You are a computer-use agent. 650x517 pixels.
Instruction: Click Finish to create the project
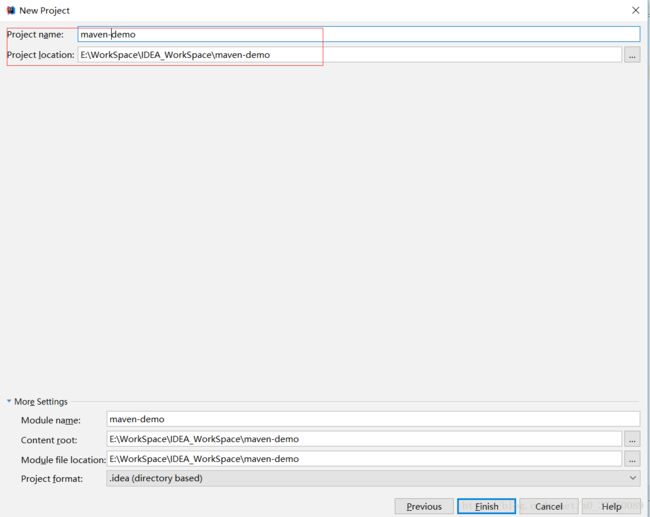pyautogui.click(x=486, y=506)
